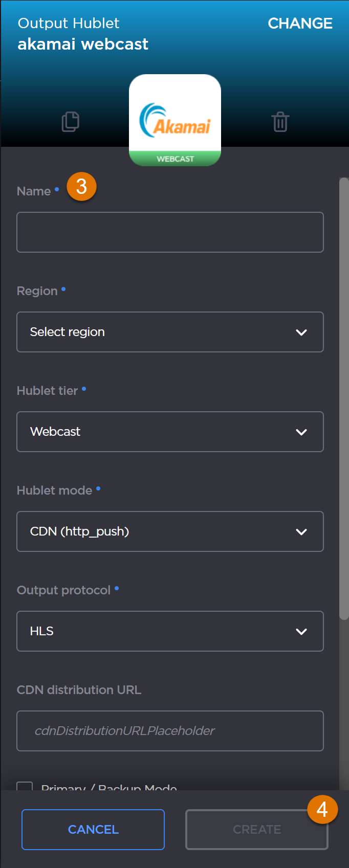Click the trash delete icon
This screenshot has width=349, height=868.
click(x=279, y=121)
